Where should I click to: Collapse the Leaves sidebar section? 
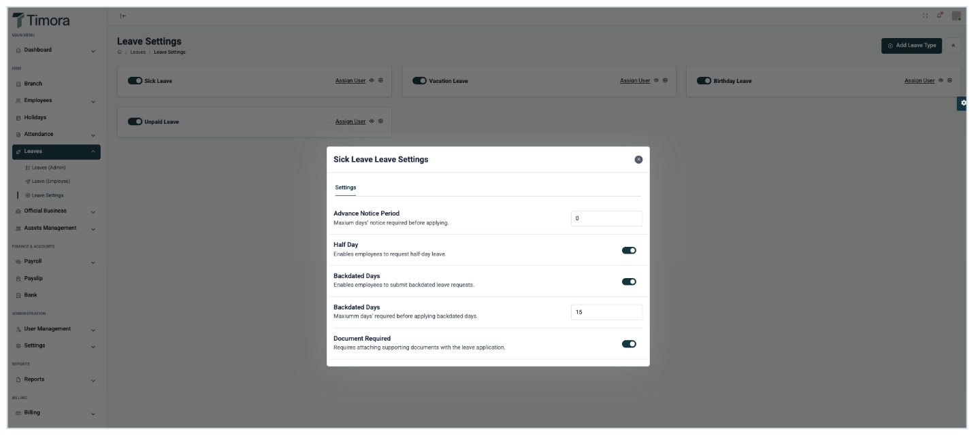coord(93,152)
